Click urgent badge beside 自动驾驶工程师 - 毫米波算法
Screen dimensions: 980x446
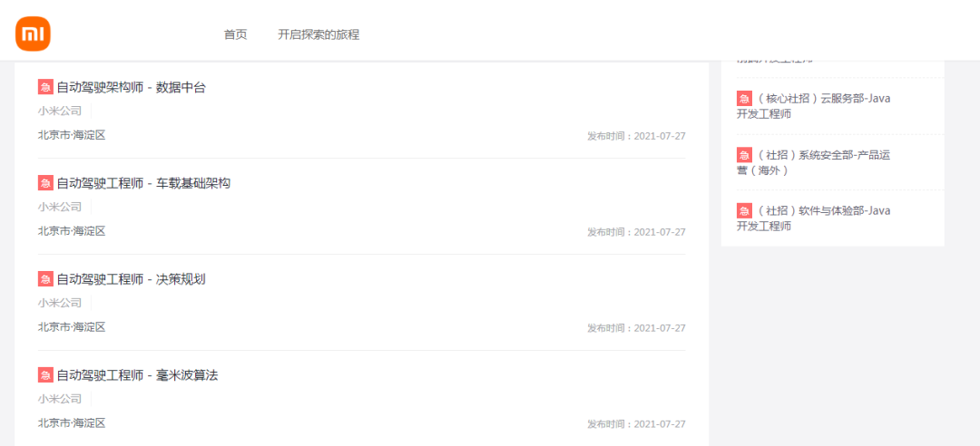45,375
